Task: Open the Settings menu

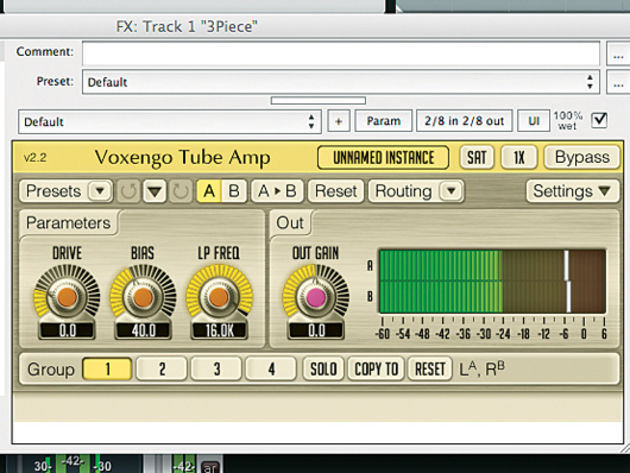Action: pyautogui.click(x=572, y=191)
